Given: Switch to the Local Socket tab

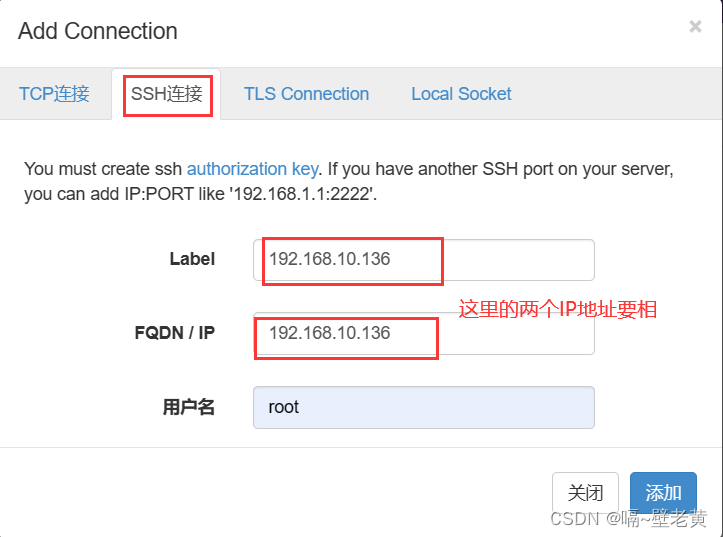Looking at the screenshot, I should [461, 94].
